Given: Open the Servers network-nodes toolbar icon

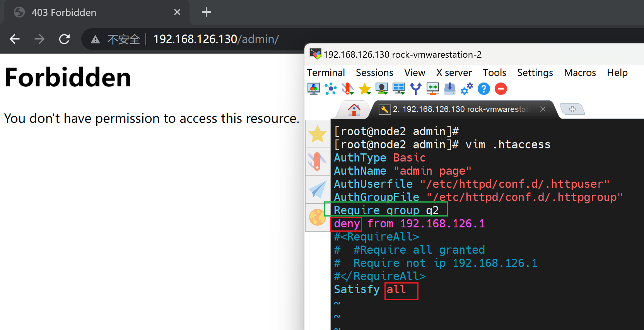Looking at the screenshot, I should tap(331, 89).
